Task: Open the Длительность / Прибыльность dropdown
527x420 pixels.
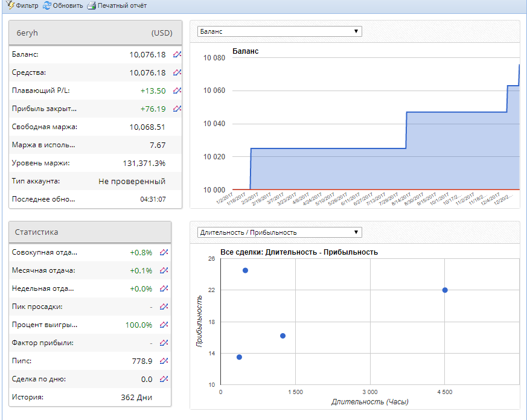Action: (x=279, y=232)
